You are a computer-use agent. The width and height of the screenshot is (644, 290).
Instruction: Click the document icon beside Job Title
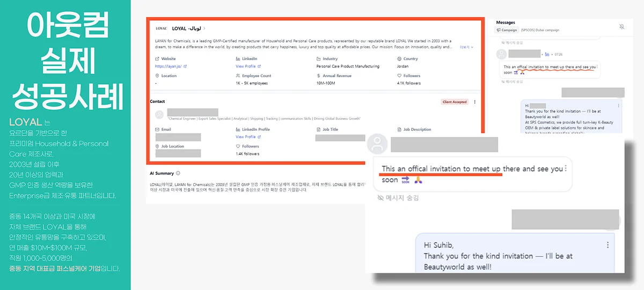tap(319, 129)
